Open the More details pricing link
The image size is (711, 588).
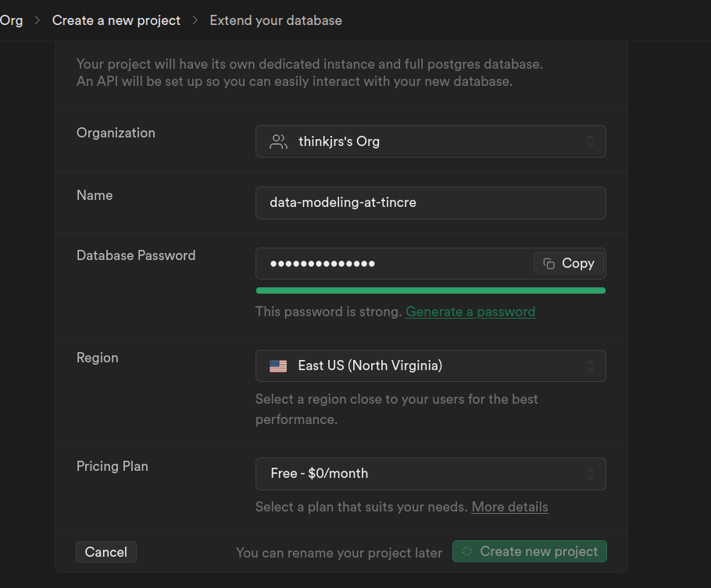click(509, 507)
